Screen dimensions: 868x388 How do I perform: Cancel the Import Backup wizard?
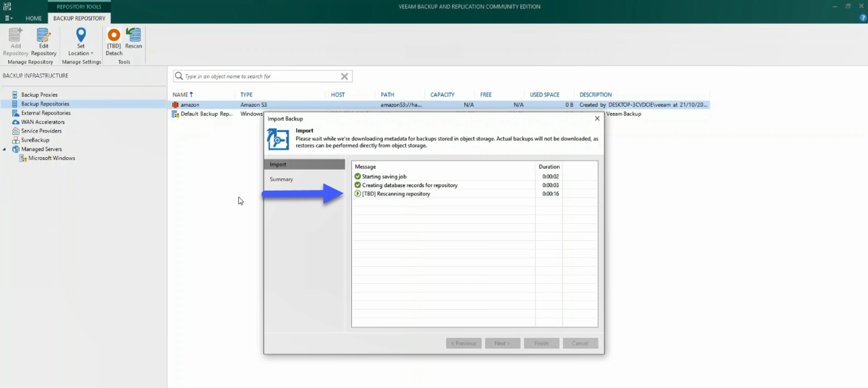coord(580,343)
